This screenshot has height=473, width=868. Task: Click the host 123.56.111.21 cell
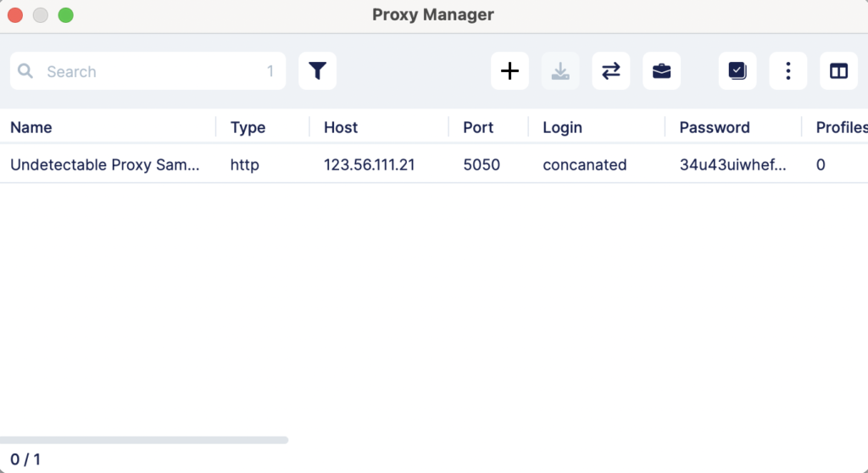pos(370,164)
